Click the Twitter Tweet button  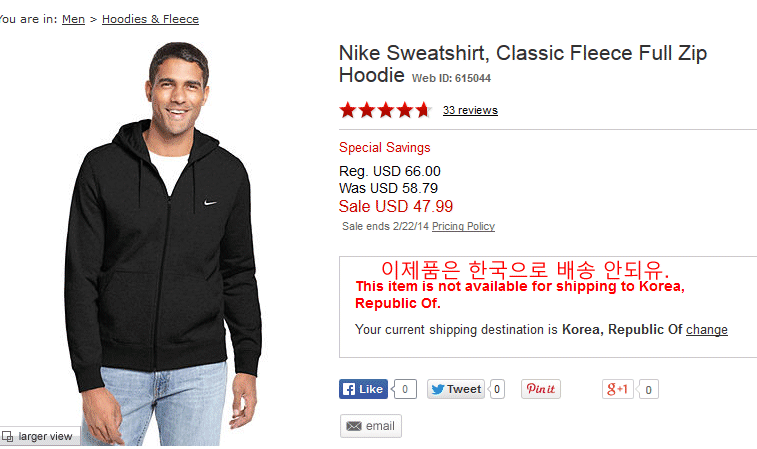click(456, 389)
